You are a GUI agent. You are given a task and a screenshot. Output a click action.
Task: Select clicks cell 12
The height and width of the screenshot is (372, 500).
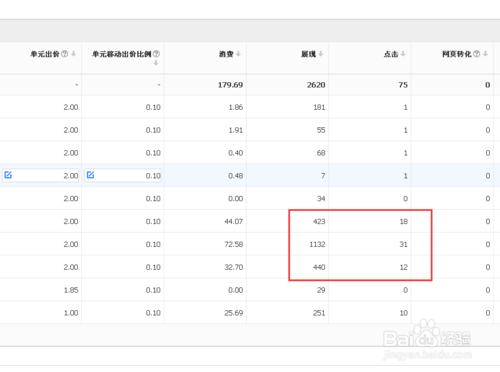tap(404, 267)
